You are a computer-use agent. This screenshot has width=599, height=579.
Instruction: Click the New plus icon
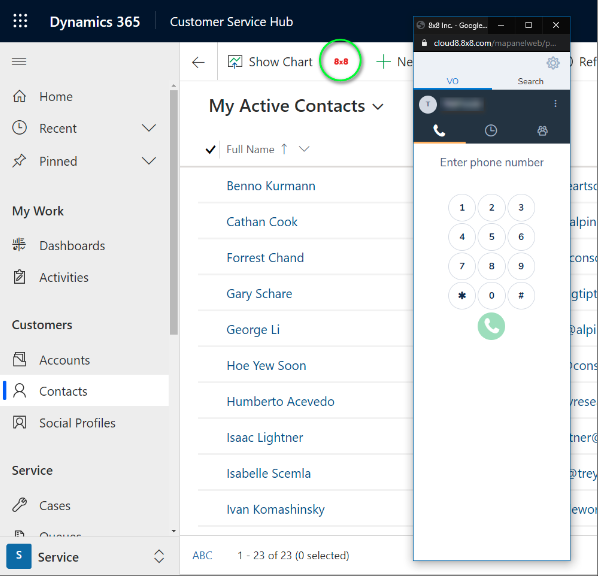pyautogui.click(x=384, y=61)
